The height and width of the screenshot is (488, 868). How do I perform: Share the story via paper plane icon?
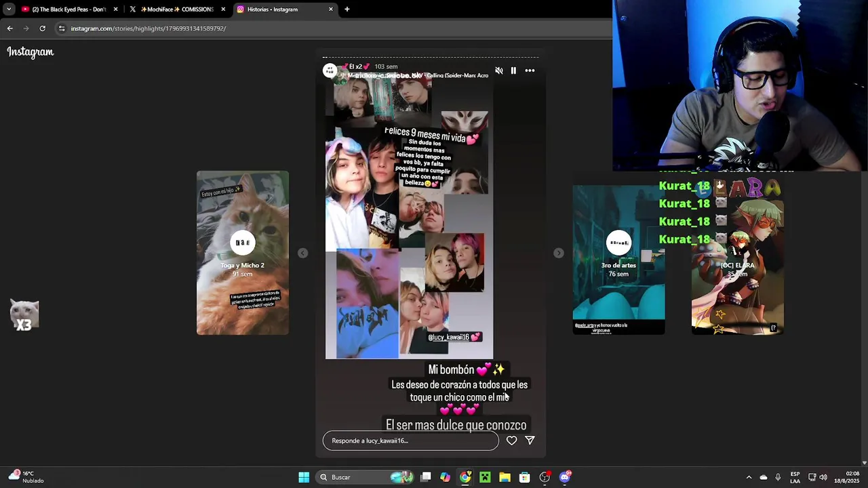530,441
